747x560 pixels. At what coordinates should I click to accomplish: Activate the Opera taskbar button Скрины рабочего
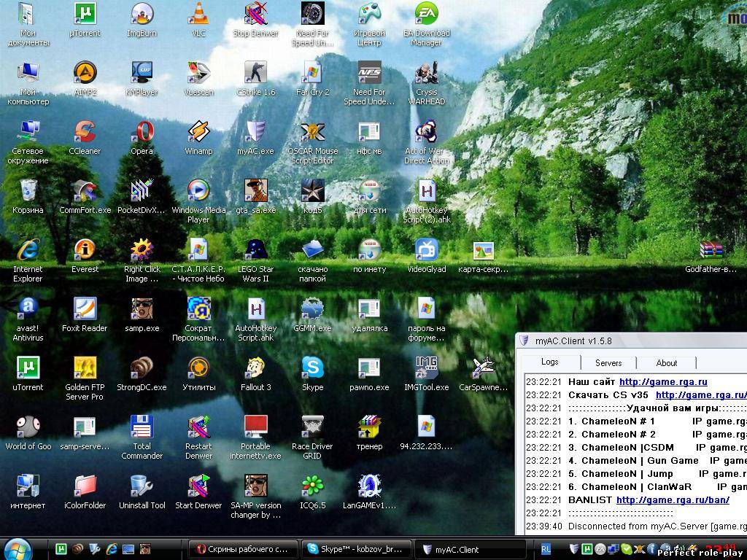[242, 550]
